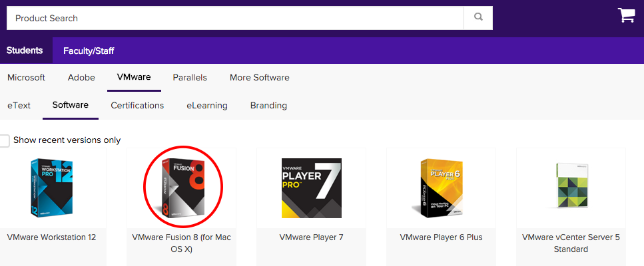The height and width of the screenshot is (266, 644).
Task: Select the Parallels category
Action: (x=190, y=78)
